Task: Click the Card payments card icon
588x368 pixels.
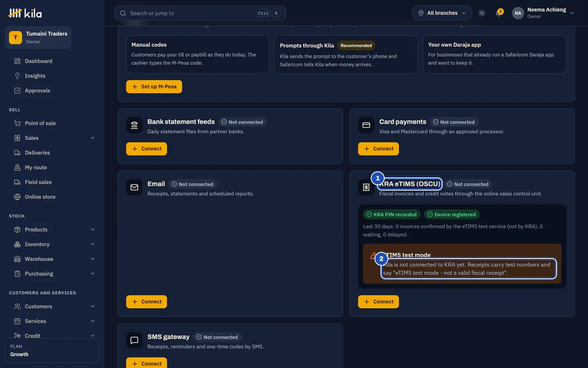Action: (366, 125)
